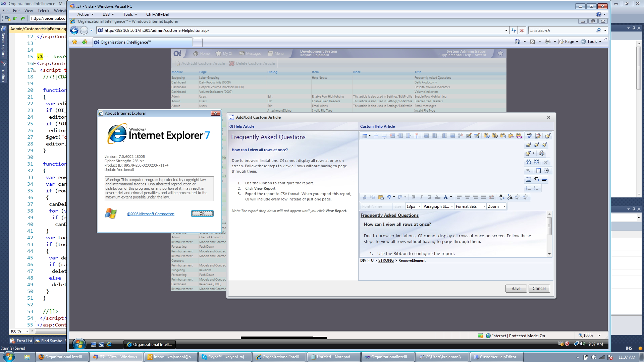
Task: Toggle center alignment in editor toolbar
Action: point(467,197)
